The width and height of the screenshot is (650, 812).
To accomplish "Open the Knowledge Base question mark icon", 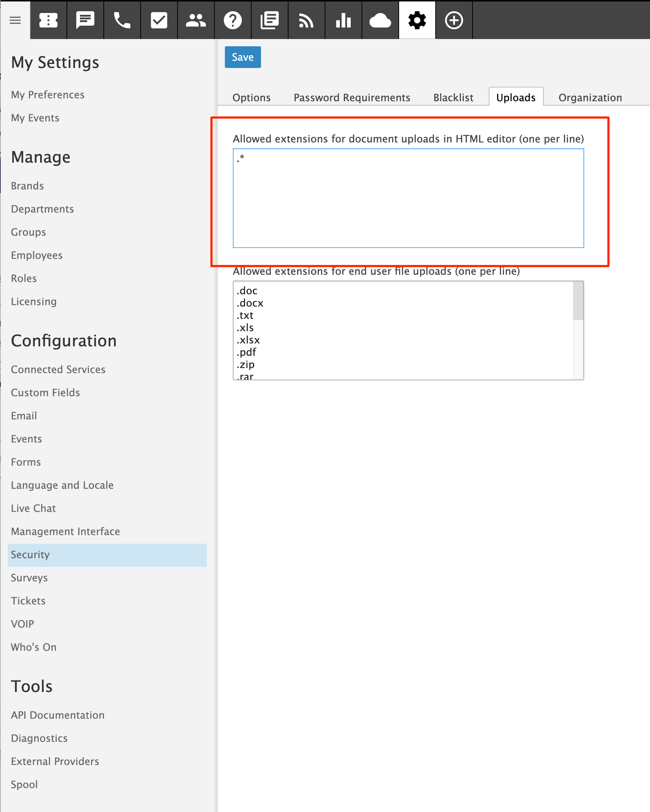I will (233, 20).
